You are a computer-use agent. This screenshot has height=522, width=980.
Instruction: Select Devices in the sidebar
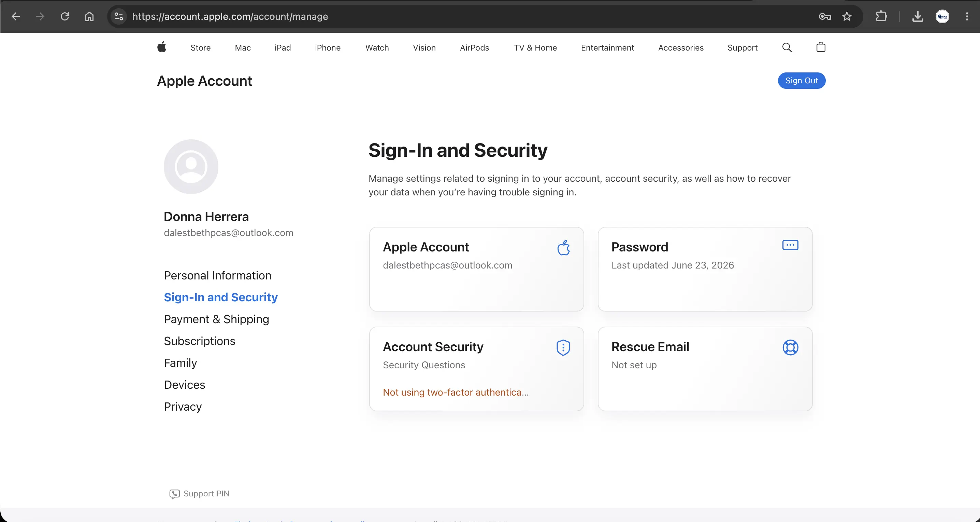(x=184, y=385)
